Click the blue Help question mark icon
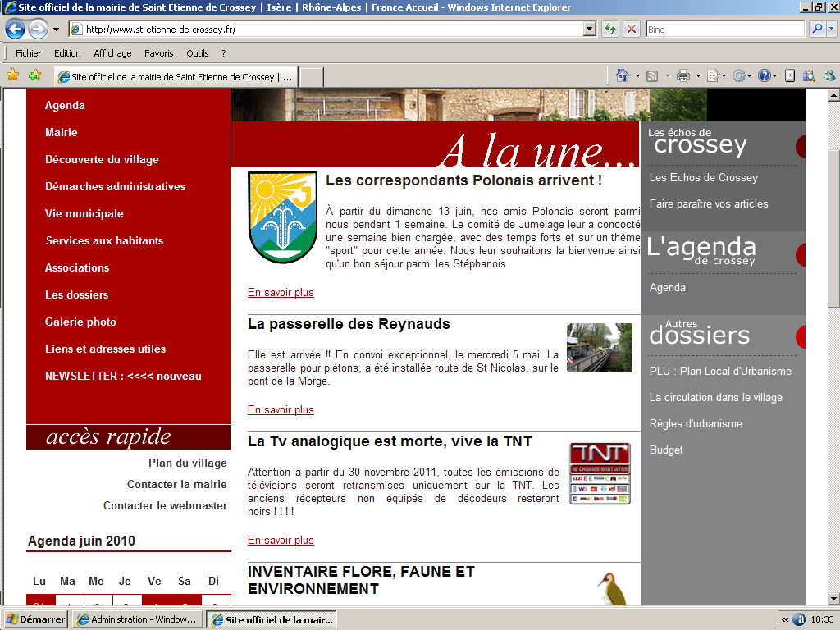840x630 pixels. pyautogui.click(x=764, y=75)
